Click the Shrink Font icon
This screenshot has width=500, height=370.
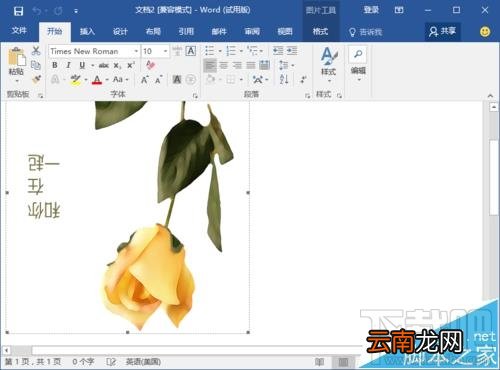158,80
